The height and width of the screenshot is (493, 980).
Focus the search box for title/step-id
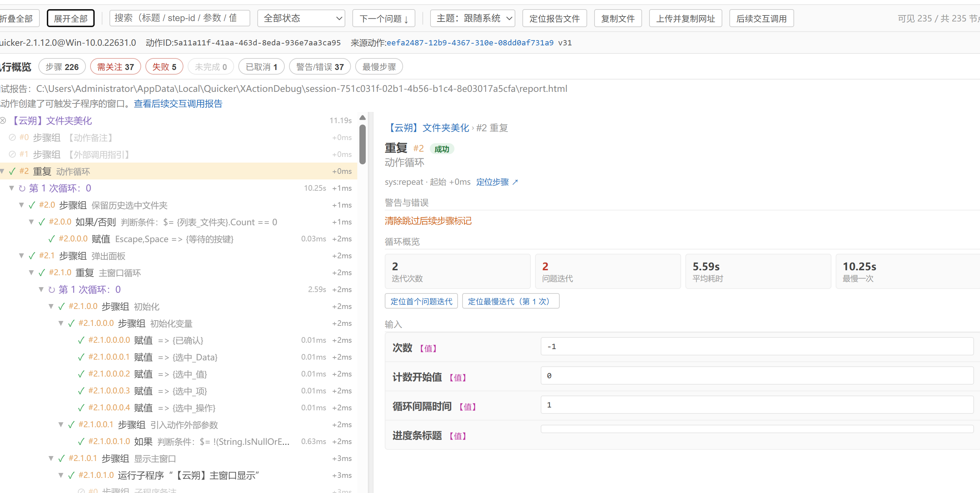(x=180, y=18)
